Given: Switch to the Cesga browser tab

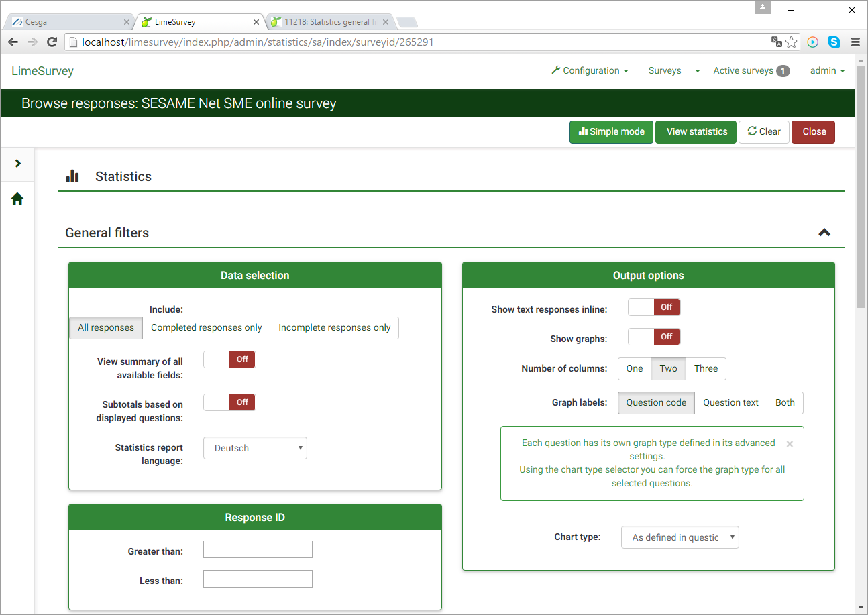Looking at the screenshot, I should (67, 22).
